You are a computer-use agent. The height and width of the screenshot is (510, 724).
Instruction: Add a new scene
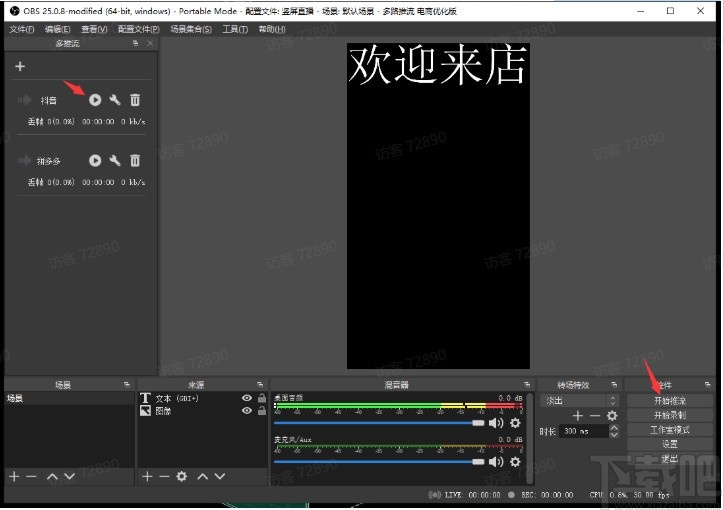pyautogui.click(x=14, y=476)
